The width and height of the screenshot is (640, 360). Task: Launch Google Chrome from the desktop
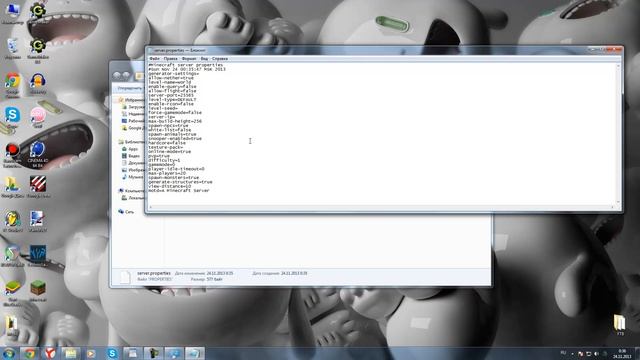coord(13,83)
